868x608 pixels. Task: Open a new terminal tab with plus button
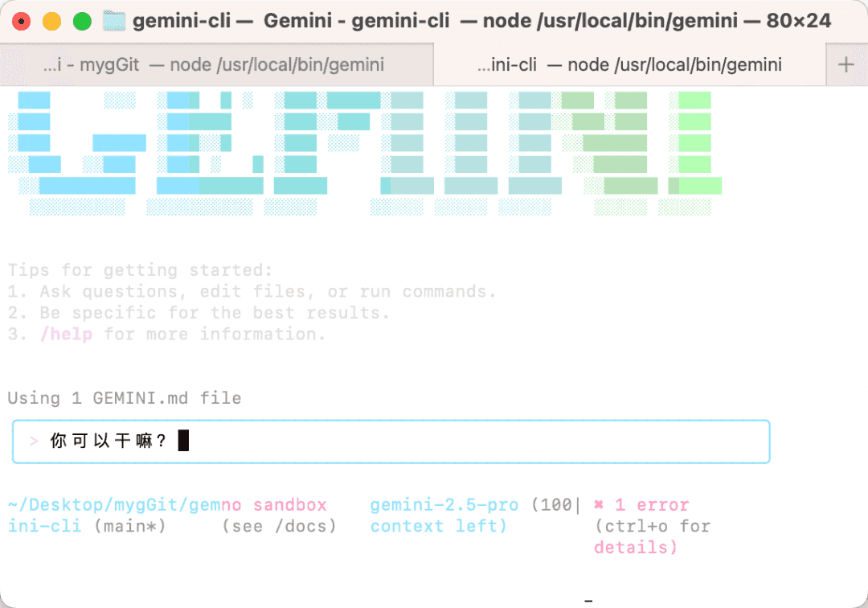point(845,65)
